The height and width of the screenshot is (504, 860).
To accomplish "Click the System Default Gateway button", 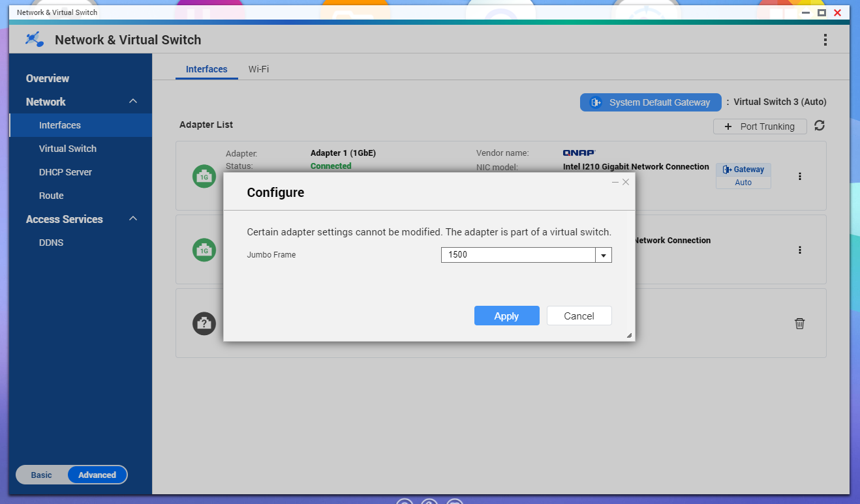I will click(651, 102).
